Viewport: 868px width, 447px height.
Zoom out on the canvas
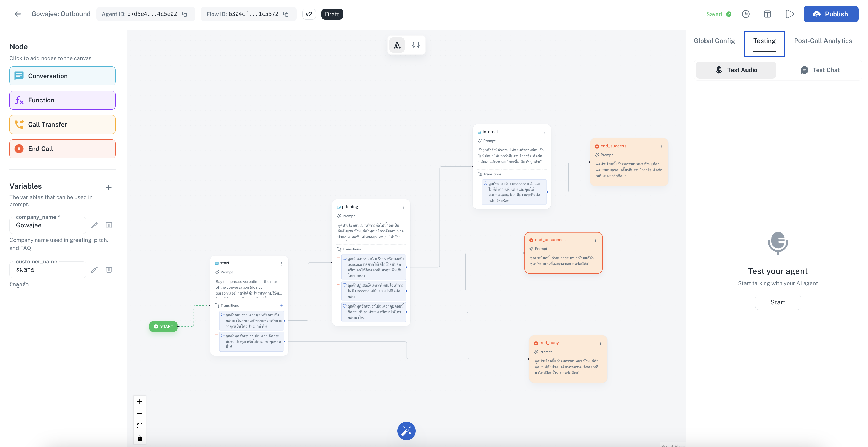pos(140,413)
